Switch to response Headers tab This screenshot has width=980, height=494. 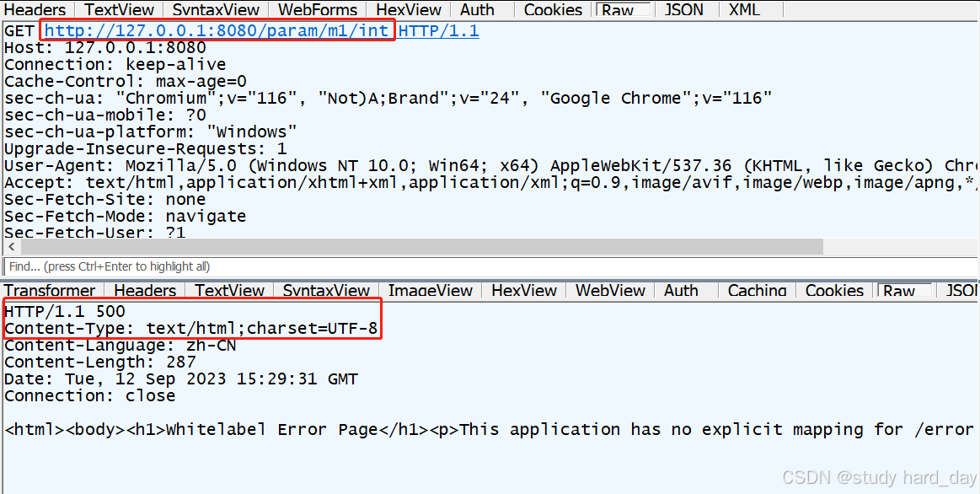coord(145,290)
